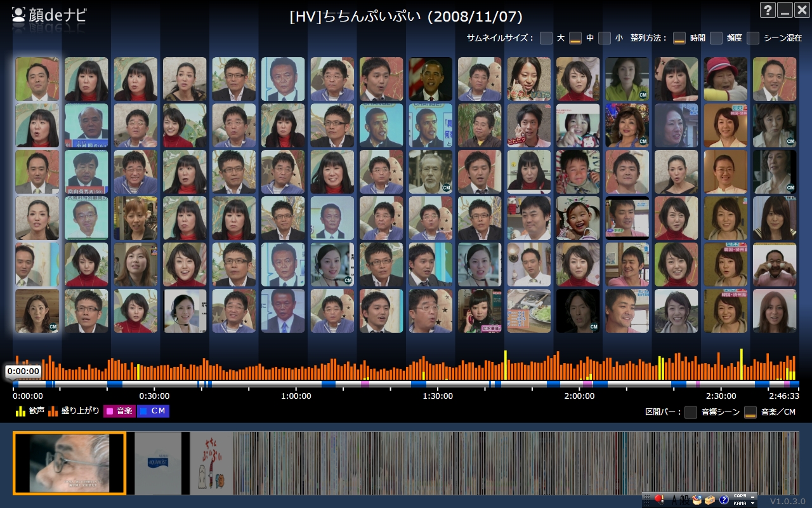This screenshot has width=812, height=508.
Task: Enable シーン混在 arrangement option
Action: [753, 38]
